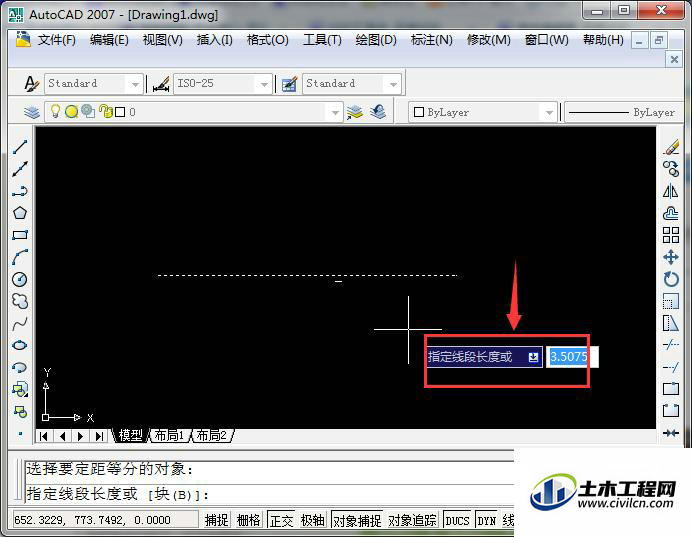The width and height of the screenshot is (692, 537).
Task: Go to last layout tab arrow
Action: pos(99,436)
